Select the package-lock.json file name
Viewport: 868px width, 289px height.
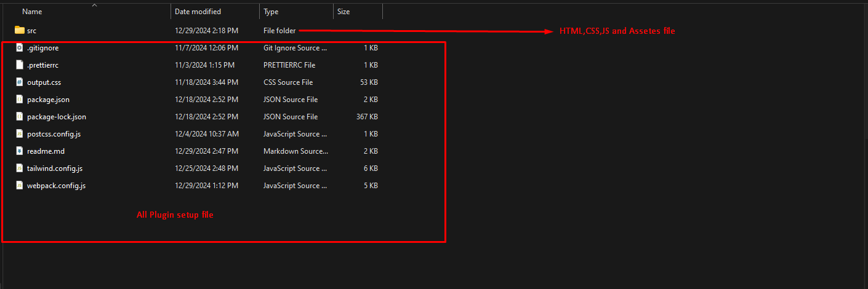pos(57,116)
